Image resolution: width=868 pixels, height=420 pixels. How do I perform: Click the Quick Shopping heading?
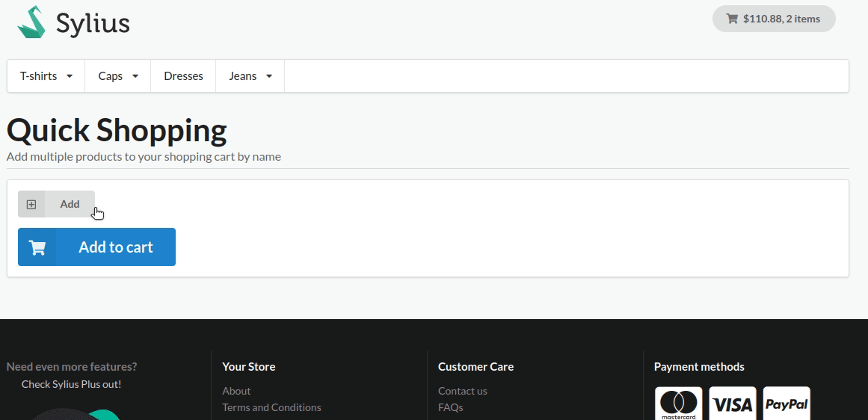[x=117, y=130]
